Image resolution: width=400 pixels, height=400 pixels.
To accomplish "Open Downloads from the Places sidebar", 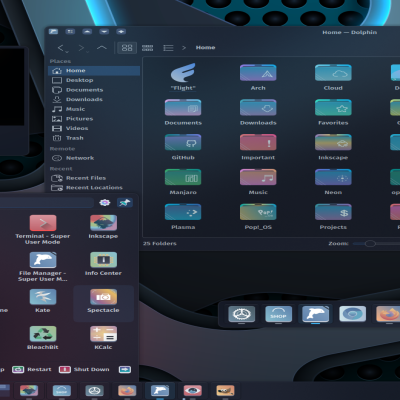I will [x=94, y=99].
